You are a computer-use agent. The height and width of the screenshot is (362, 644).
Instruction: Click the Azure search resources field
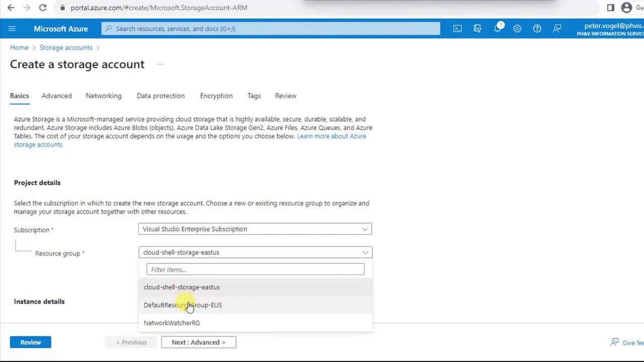click(x=271, y=29)
